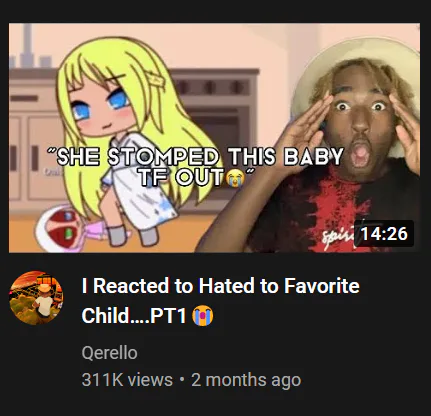Click the 311K views text
This screenshot has width=431, height=416.
pyautogui.click(x=127, y=380)
